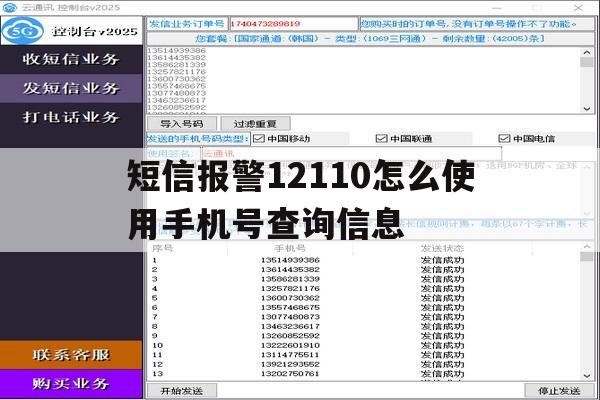Toggle the 中国联通 checkbox
Image resolution: width=600 pixels, height=400 pixels.
pos(382,139)
